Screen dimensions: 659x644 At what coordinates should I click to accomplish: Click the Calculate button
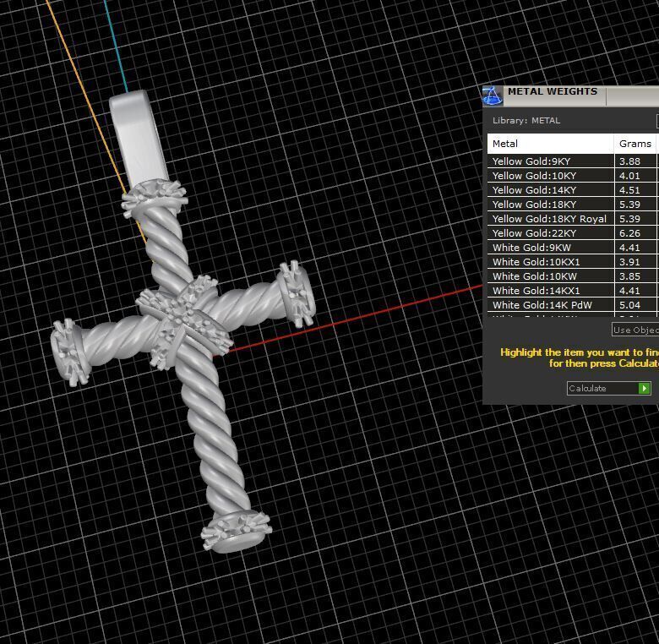click(608, 388)
